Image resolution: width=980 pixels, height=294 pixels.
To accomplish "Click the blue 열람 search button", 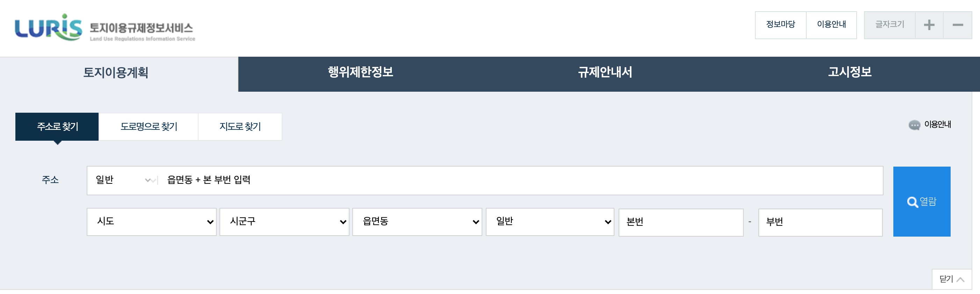I will pyautogui.click(x=921, y=202).
